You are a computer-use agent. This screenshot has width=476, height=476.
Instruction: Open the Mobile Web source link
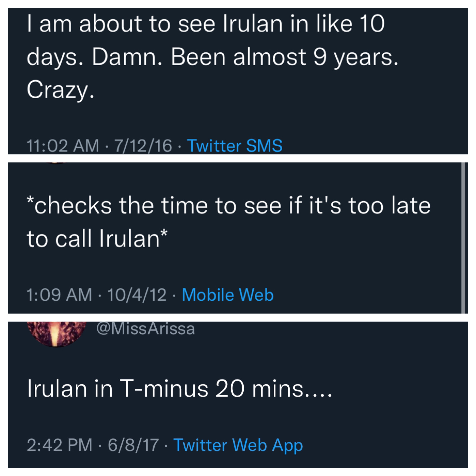(228, 295)
